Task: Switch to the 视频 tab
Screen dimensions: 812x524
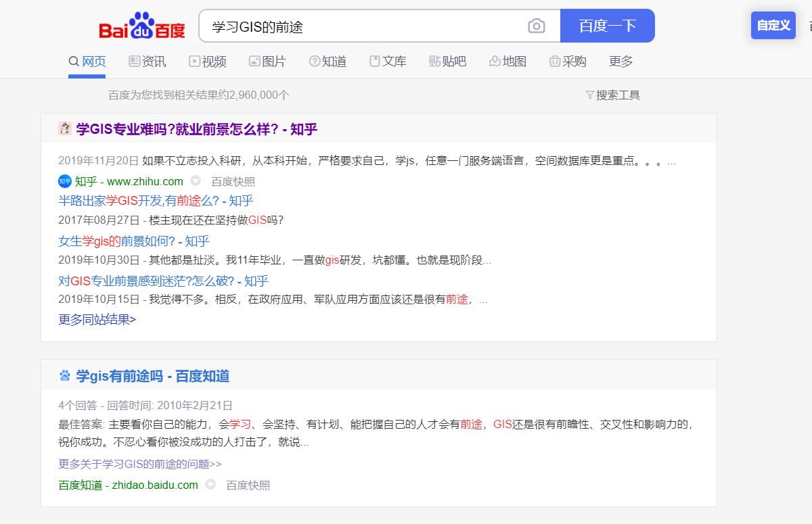Action: point(208,62)
